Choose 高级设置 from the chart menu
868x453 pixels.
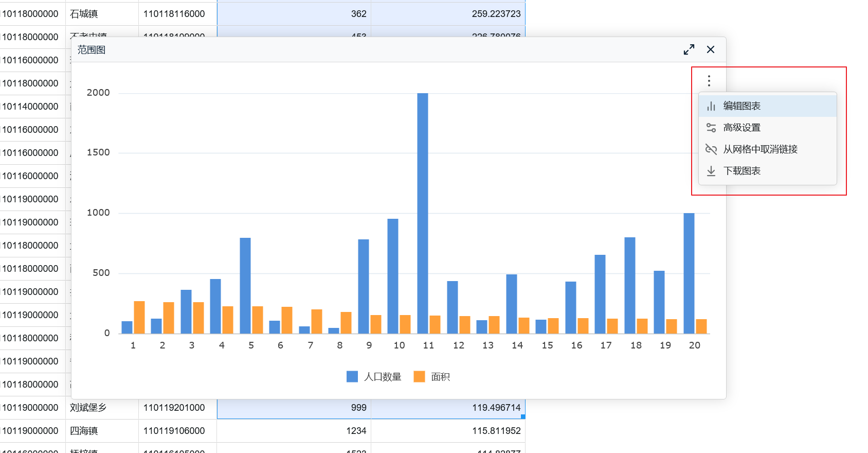point(742,128)
